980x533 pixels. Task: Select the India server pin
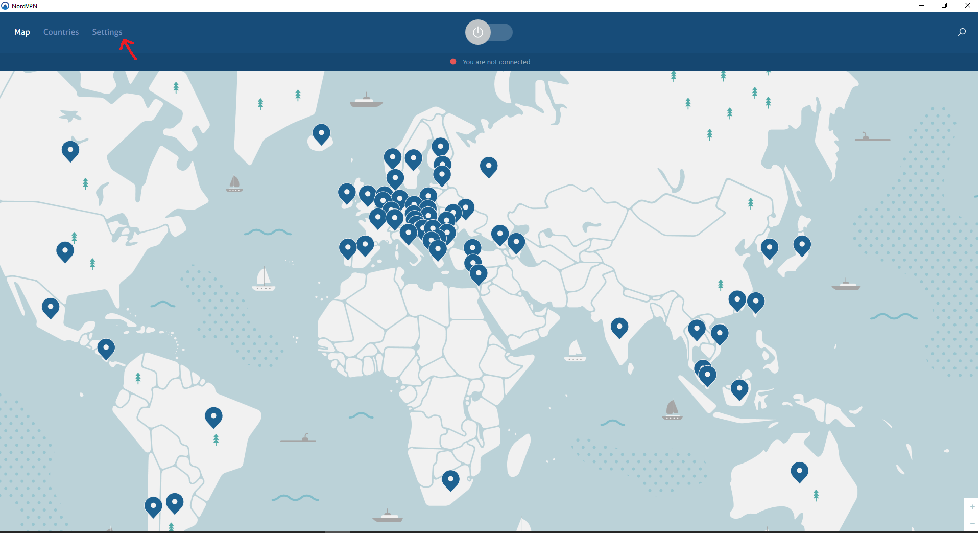(619, 328)
